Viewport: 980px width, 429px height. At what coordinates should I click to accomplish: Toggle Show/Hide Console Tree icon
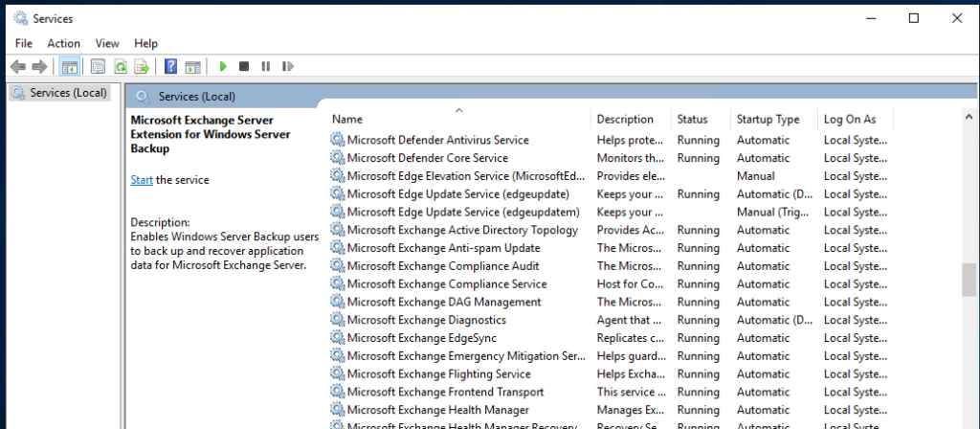click(x=69, y=66)
